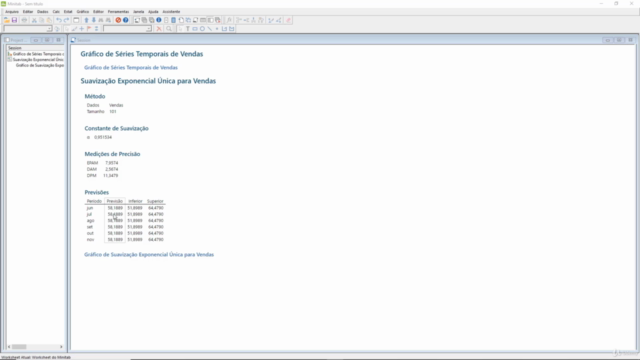Screen dimensions: 640x360
Task: Click the Save Project disk icon
Action: pyautogui.click(x=14, y=20)
